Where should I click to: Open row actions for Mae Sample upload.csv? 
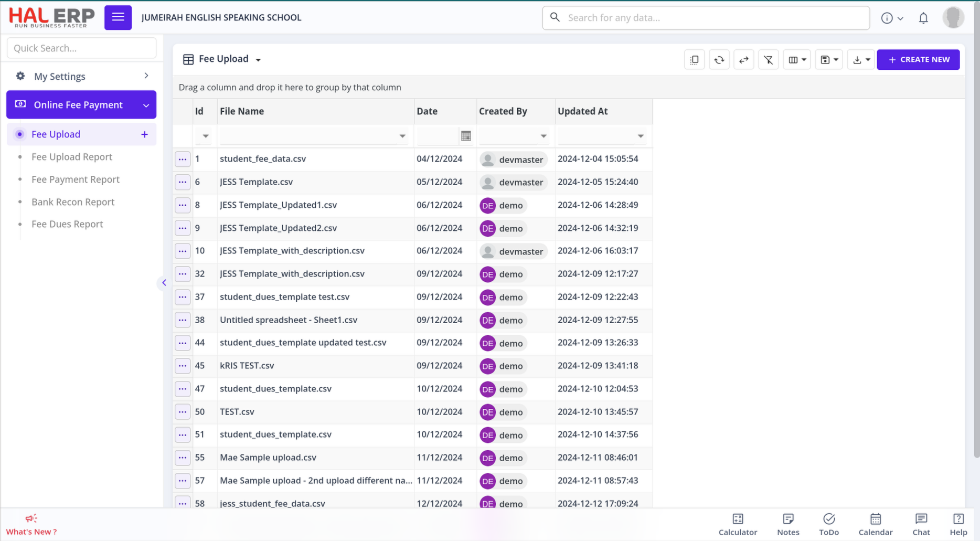[x=183, y=458]
